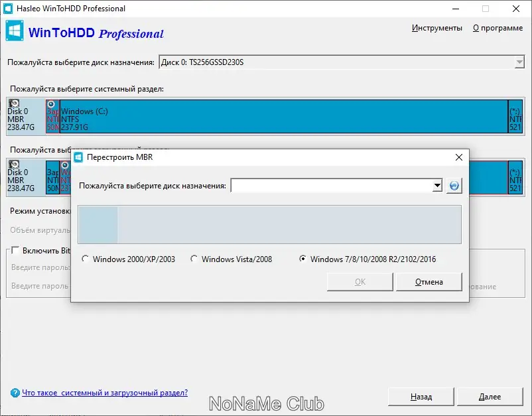The image size is (532, 416).
Task: Open the О программе menu
Action: (x=498, y=28)
